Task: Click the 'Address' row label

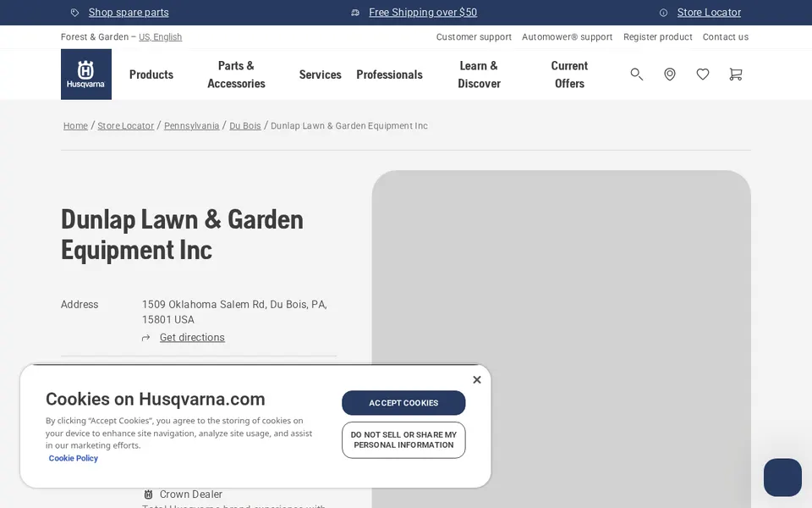Action: tap(80, 304)
